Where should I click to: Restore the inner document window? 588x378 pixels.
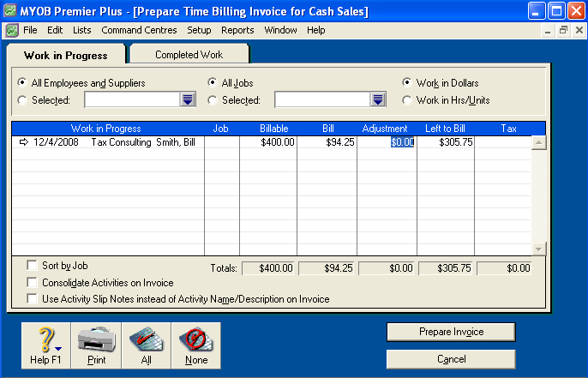click(x=563, y=30)
